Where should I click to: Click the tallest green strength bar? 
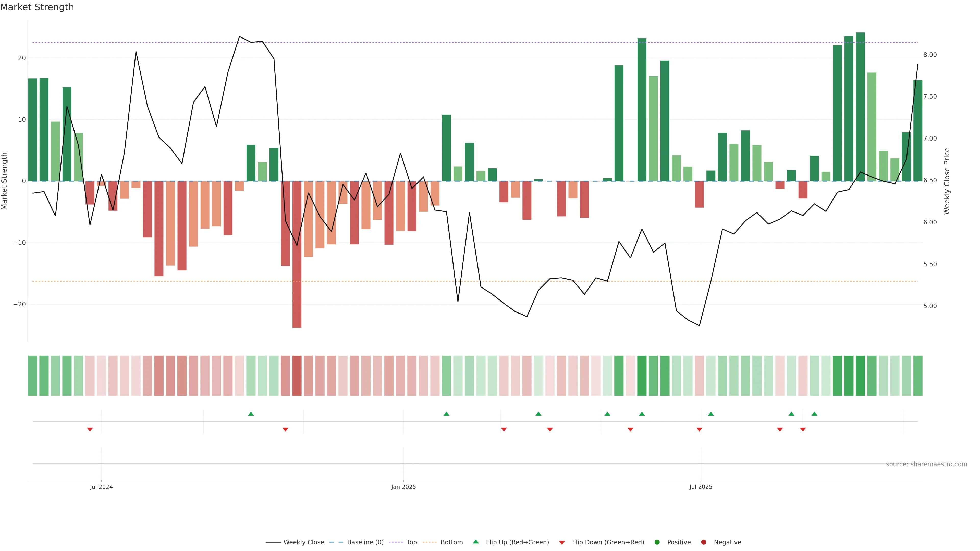860,106
